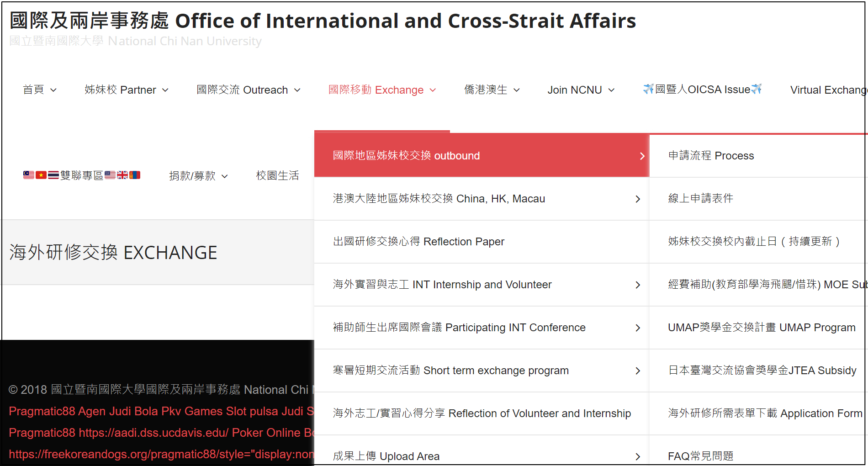
Task: Click FAQ常見問題 entry
Action: [700, 456]
